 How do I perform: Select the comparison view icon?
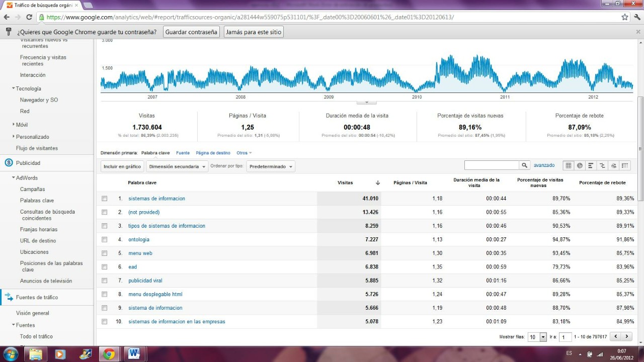602,165
